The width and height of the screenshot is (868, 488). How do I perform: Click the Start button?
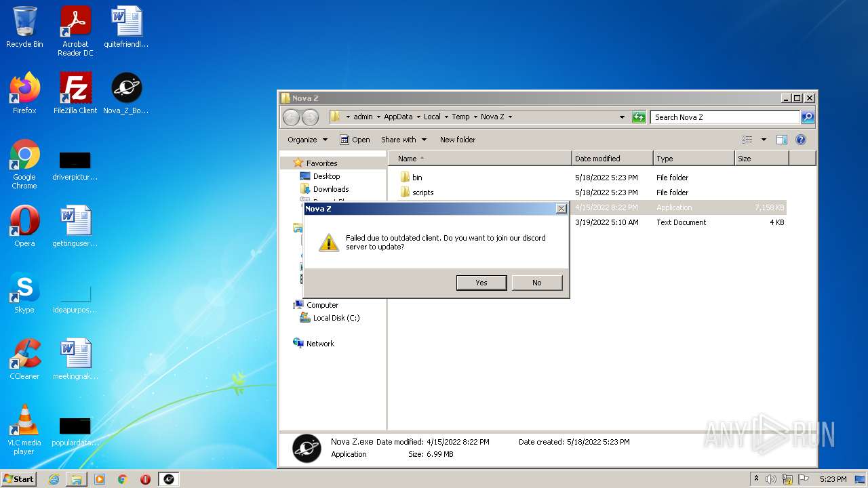click(x=19, y=479)
